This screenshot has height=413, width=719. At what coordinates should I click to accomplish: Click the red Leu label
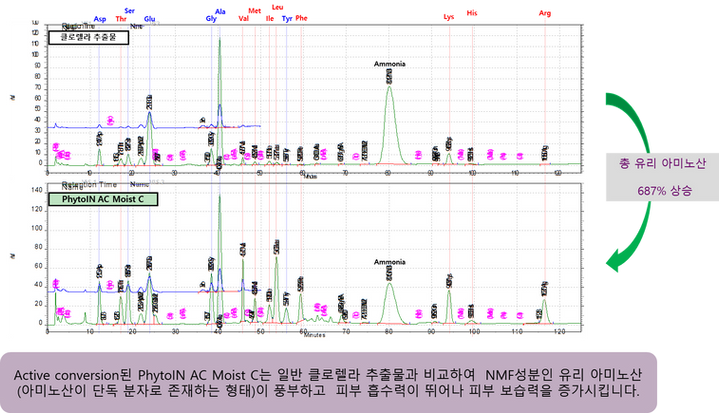[277, 7]
